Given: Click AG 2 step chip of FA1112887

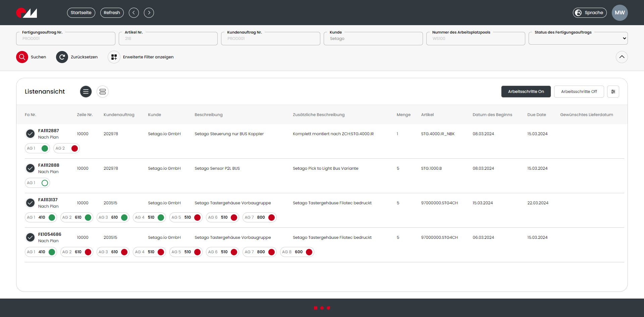Looking at the screenshot, I should point(66,148).
